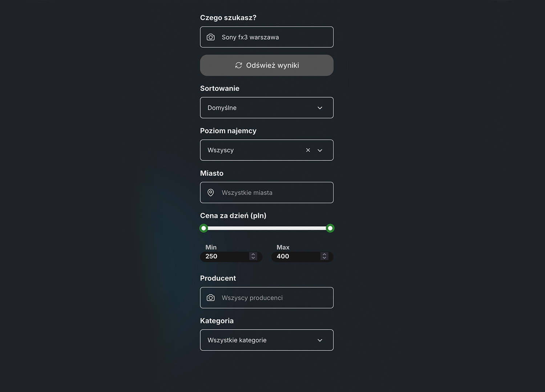Focus the Wszyscy producenci input

[272, 298]
